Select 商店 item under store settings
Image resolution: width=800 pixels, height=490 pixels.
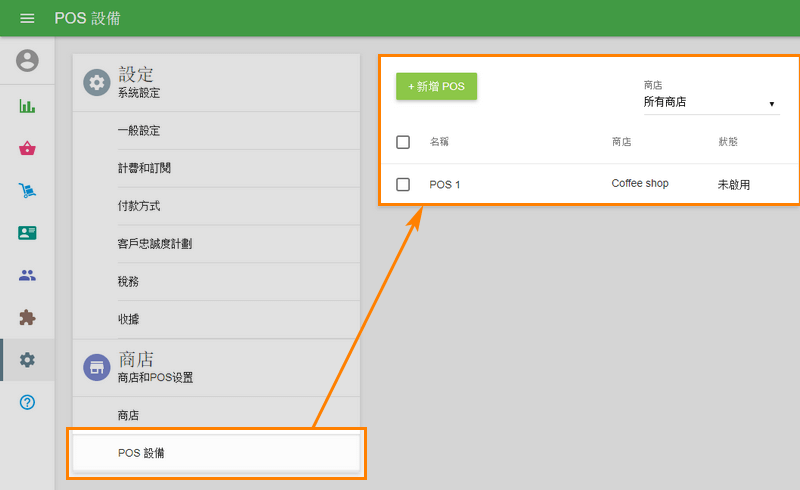point(128,415)
